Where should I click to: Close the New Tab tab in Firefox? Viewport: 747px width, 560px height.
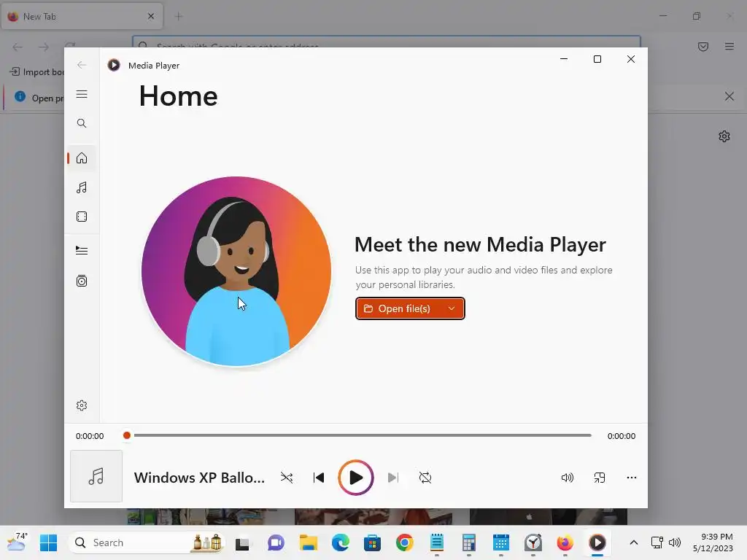(151, 16)
